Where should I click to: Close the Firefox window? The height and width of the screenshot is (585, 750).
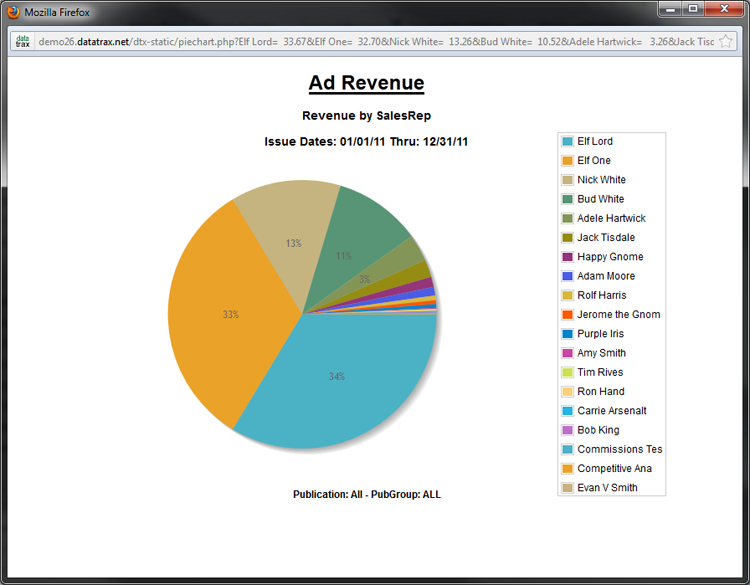[724, 9]
